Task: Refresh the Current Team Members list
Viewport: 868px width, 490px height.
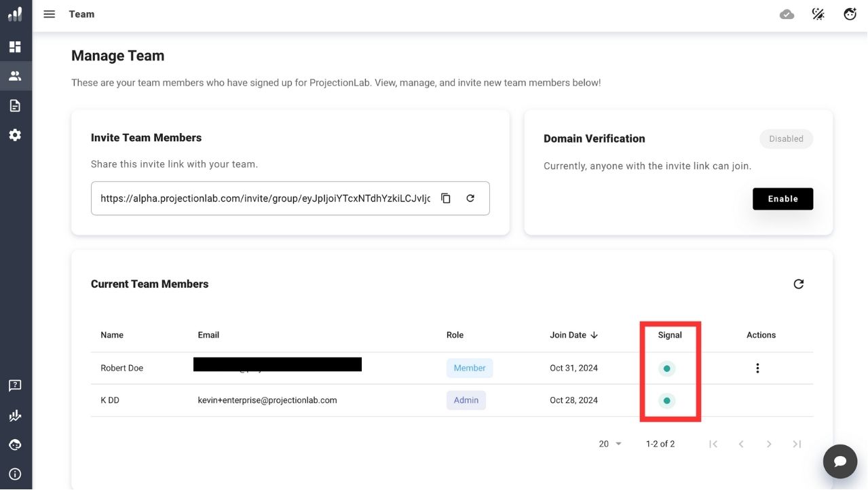Action: (x=798, y=284)
